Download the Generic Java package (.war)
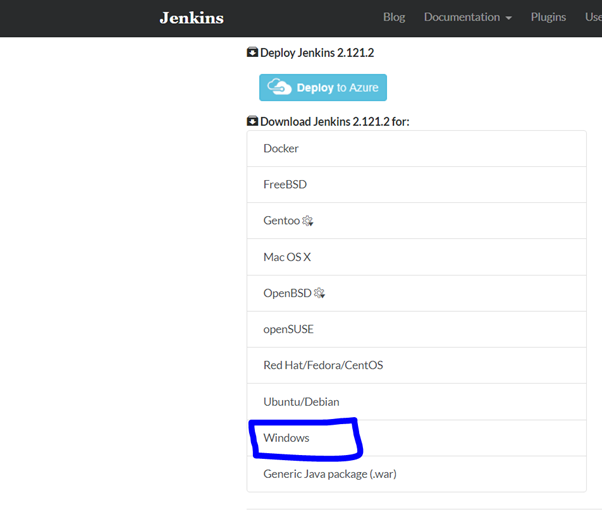602x517 pixels. pyautogui.click(x=417, y=474)
